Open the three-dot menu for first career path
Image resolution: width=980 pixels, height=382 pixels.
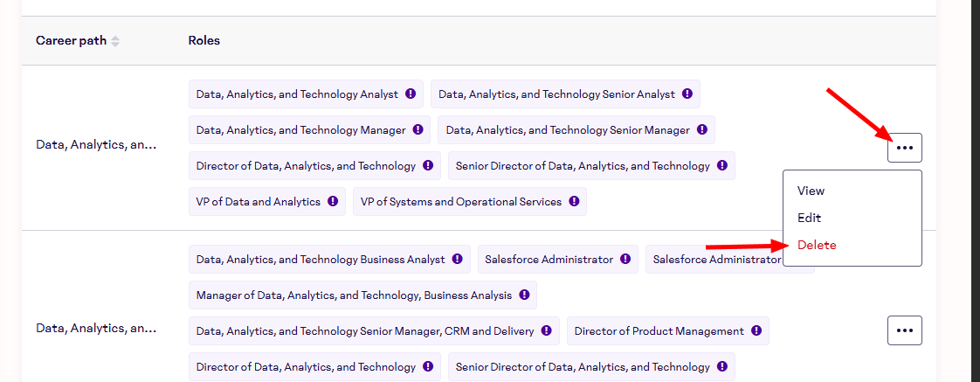pyautogui.click(x=905, y=148)
